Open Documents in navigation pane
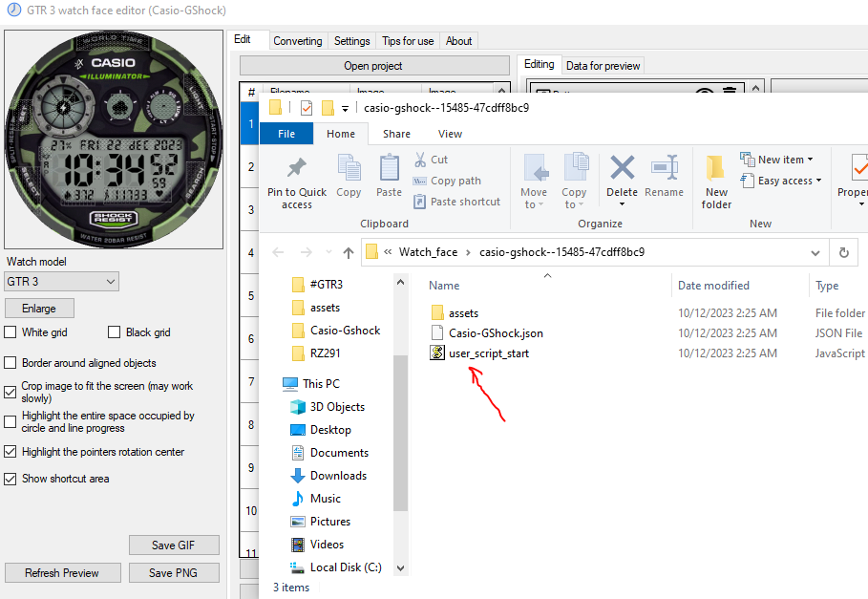868x599 pixels. [x=329, y=453]
